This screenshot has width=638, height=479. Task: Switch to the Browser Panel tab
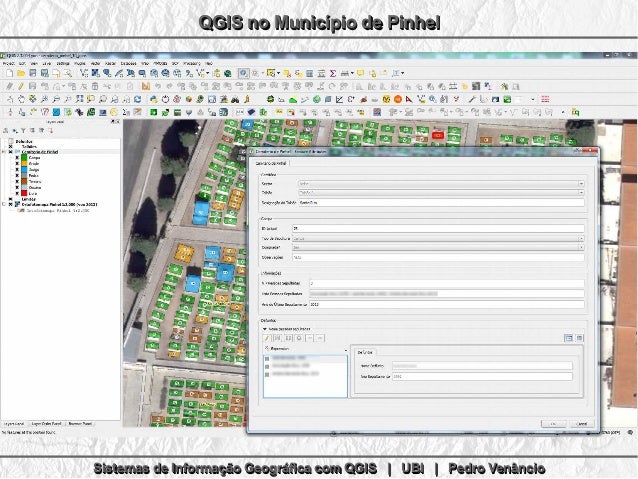pos(80,424)
